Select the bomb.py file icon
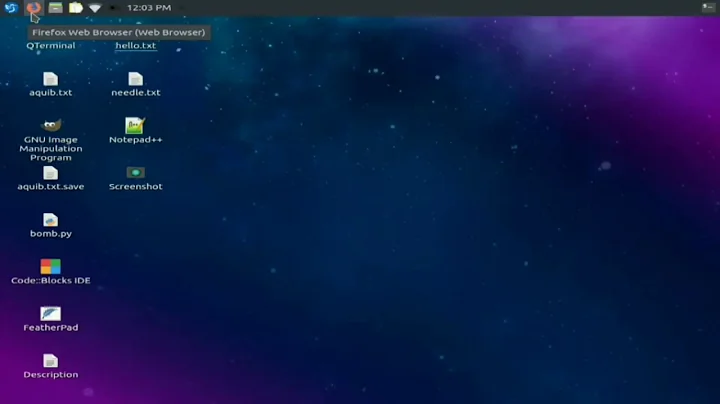 click(x=50, y=220)
